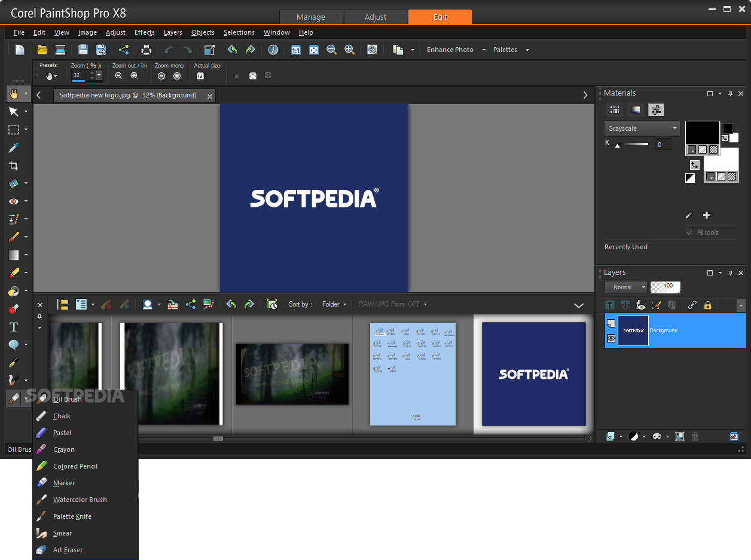Open the Sort by Folder dropdown

[x=334, y=304]
